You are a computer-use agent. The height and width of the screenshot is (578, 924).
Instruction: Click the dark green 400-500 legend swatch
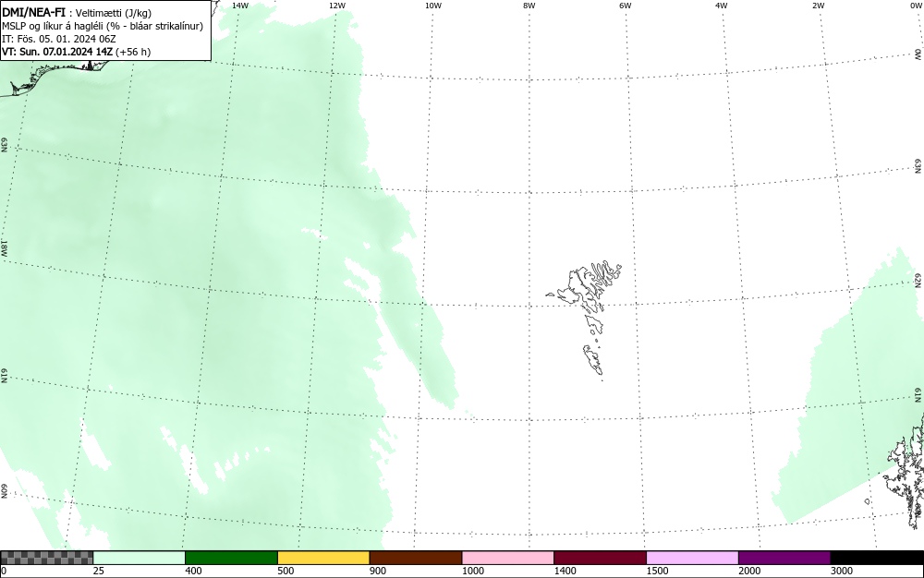[231, 558]
